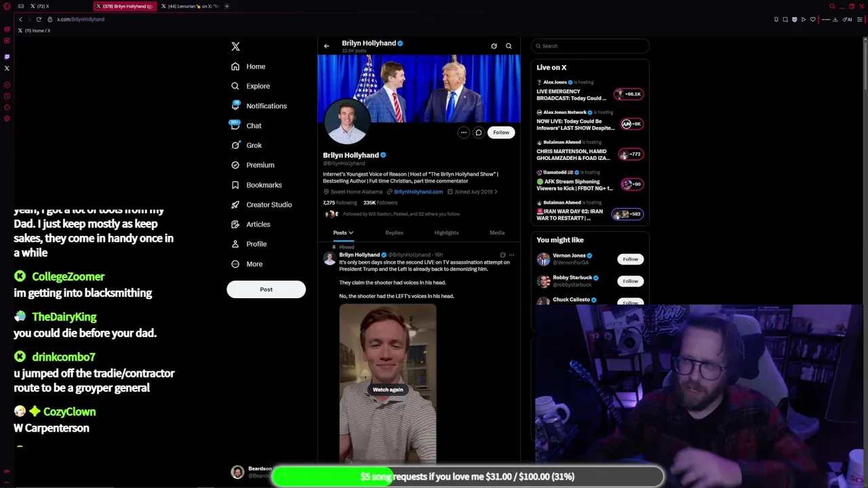The height and width of the screenshot is (488, 868).
Task: Focus the X Search field
Action: (590, 46)
